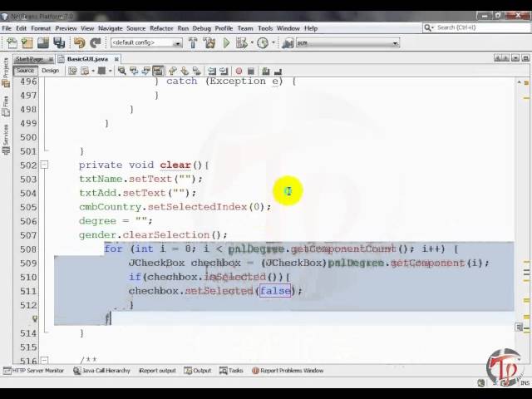Click the editor scrollbar up arrow
Screen dimensions: 532x399
(519, 82)
